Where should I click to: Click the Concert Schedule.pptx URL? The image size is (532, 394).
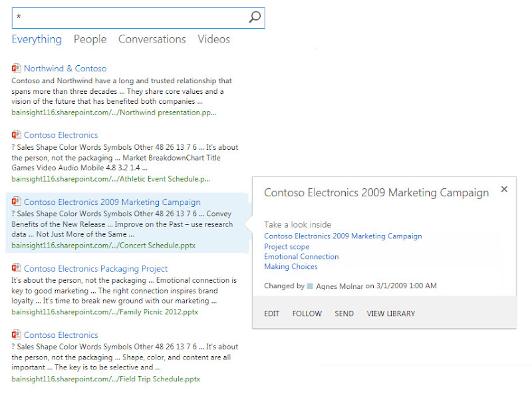pos(104,246)
